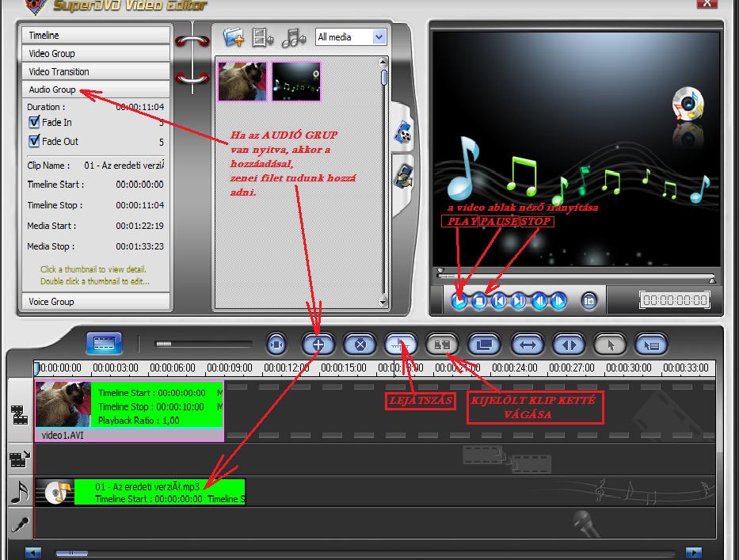This screenshot has height=560, width=739.
Task: Play the video preview
Action: point(459,301)
